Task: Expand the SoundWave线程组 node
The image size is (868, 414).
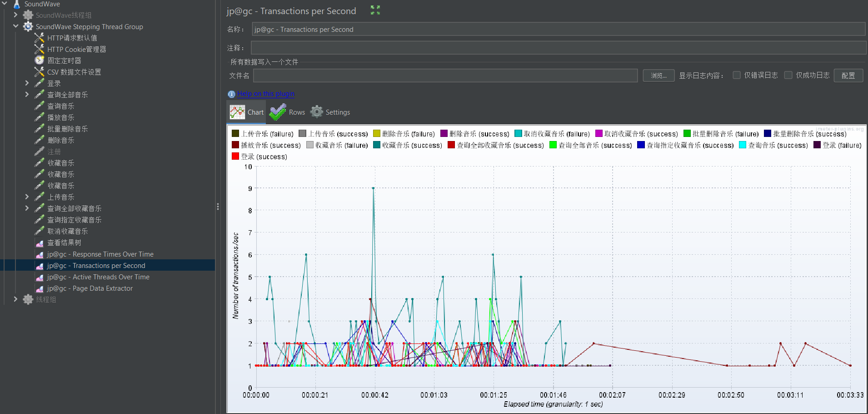Action: pos(15,15)
